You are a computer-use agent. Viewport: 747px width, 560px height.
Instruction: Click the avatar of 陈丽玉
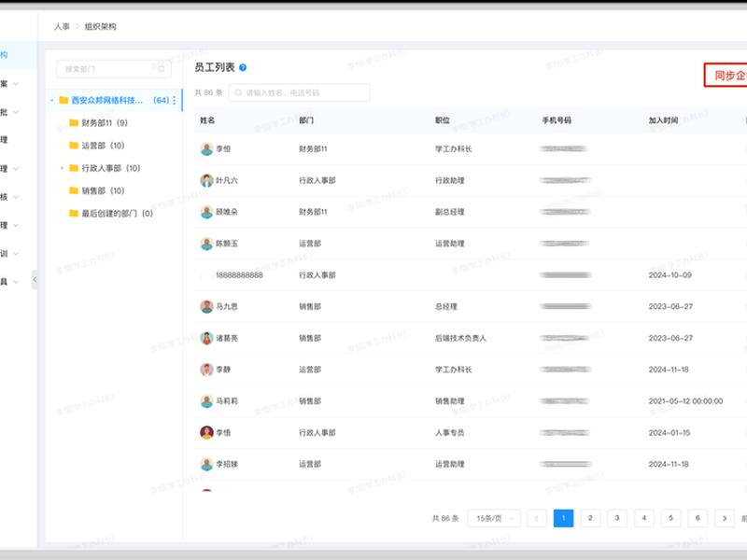tap(206, 244)
